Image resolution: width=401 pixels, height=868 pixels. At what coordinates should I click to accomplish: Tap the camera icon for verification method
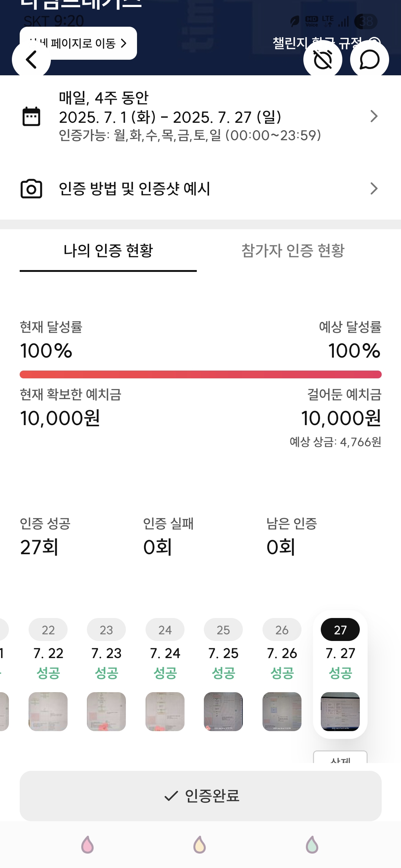31,189
